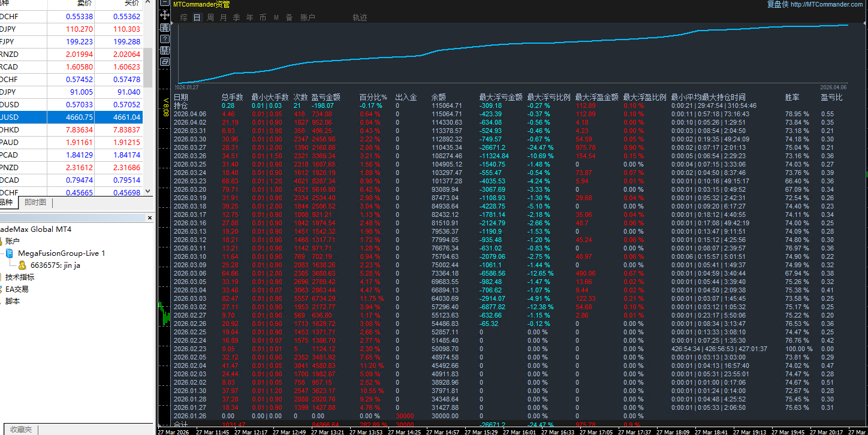The image size is (868, 435).
Task: Open the 轨迹 track view
Action: (x=360, y=18)
